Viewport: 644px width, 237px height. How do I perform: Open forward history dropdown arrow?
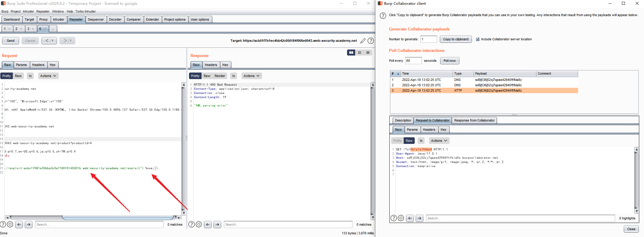[71, 41]
